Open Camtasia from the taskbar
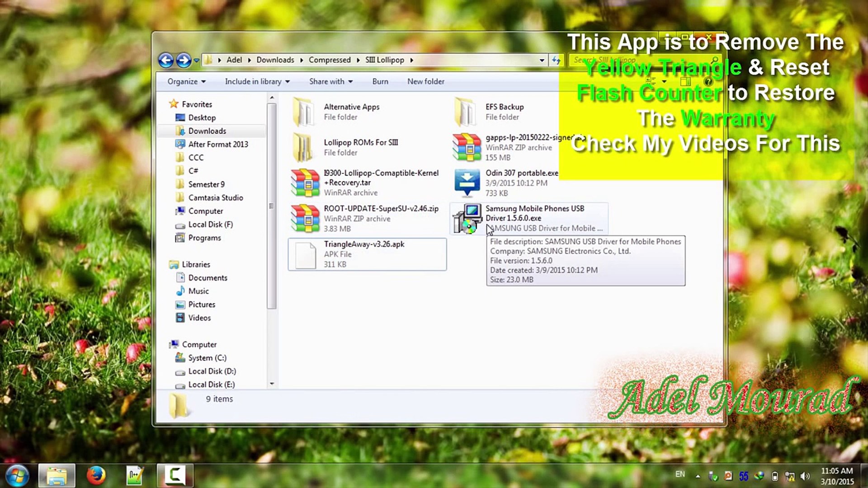The image size is (868, 488). coord(175,475)
